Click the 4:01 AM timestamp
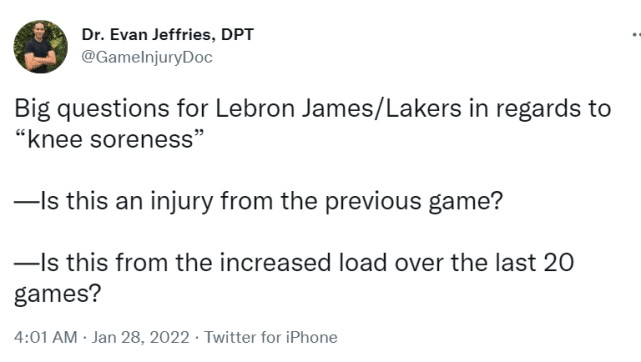 pyautogui.click(x=45, y=337)
